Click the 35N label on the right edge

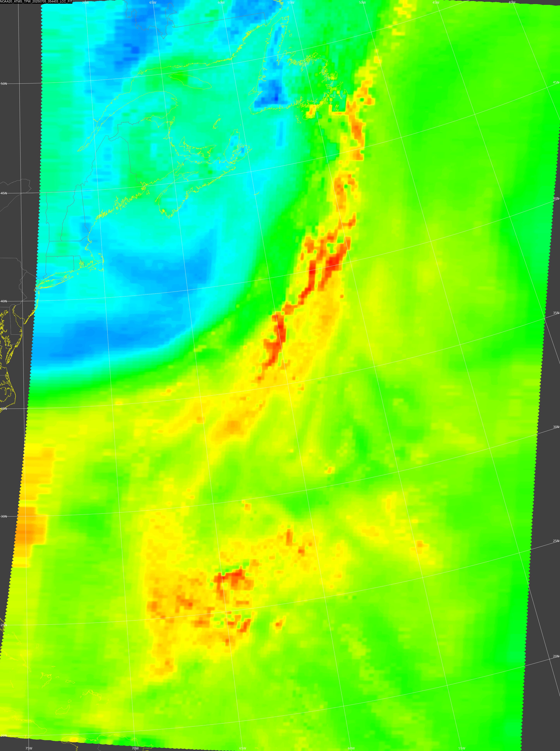tap(556, 313)
